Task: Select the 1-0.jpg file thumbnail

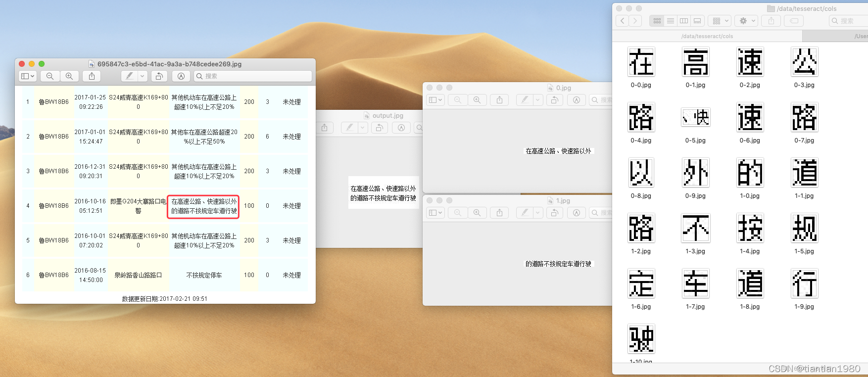Action: pyautogui.click(x=750, y=173)
